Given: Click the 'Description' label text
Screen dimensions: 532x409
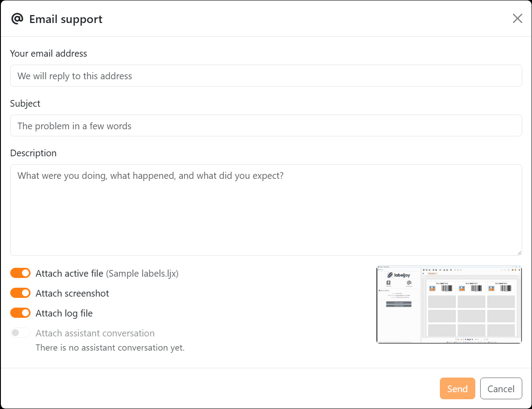Looking at the screenshot, I should pos(33,153).
